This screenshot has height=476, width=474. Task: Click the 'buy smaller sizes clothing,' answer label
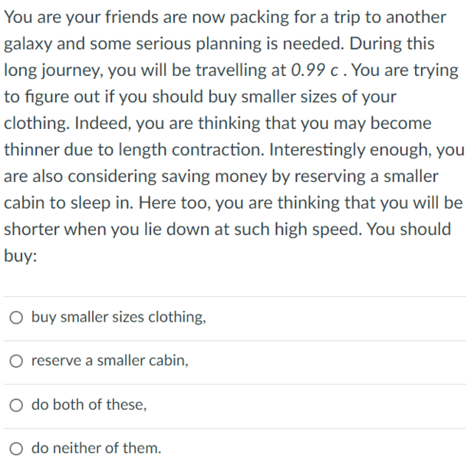119,317
